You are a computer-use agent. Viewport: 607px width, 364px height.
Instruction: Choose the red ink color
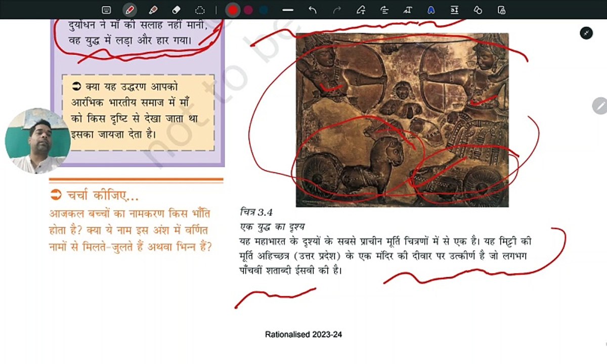click(233, 10)
